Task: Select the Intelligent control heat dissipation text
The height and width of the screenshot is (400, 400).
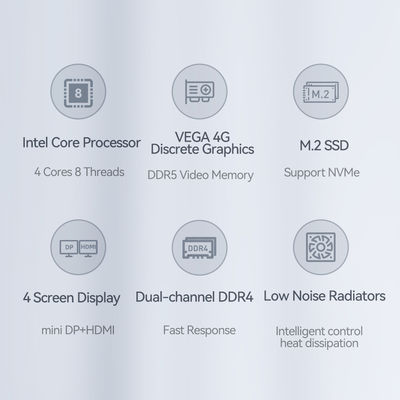Action: pos(319,337)
